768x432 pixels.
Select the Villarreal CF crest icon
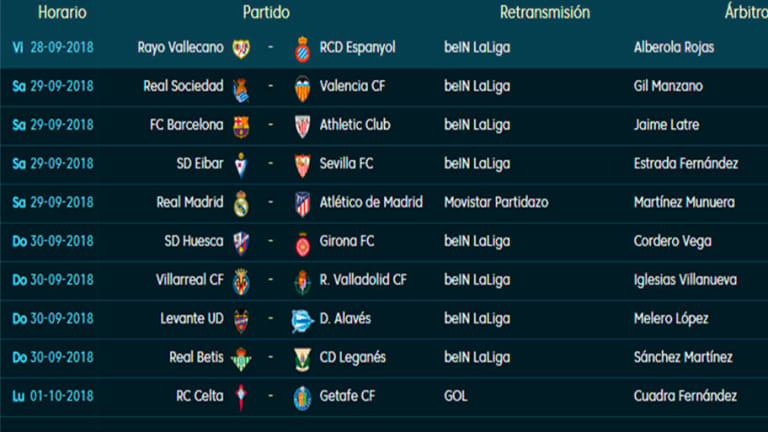[241, 281]
